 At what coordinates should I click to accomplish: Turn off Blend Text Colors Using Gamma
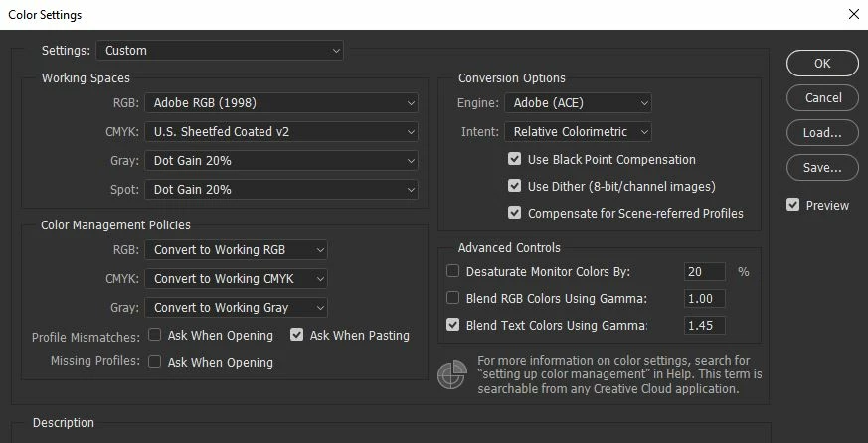(x=453, y=325)
